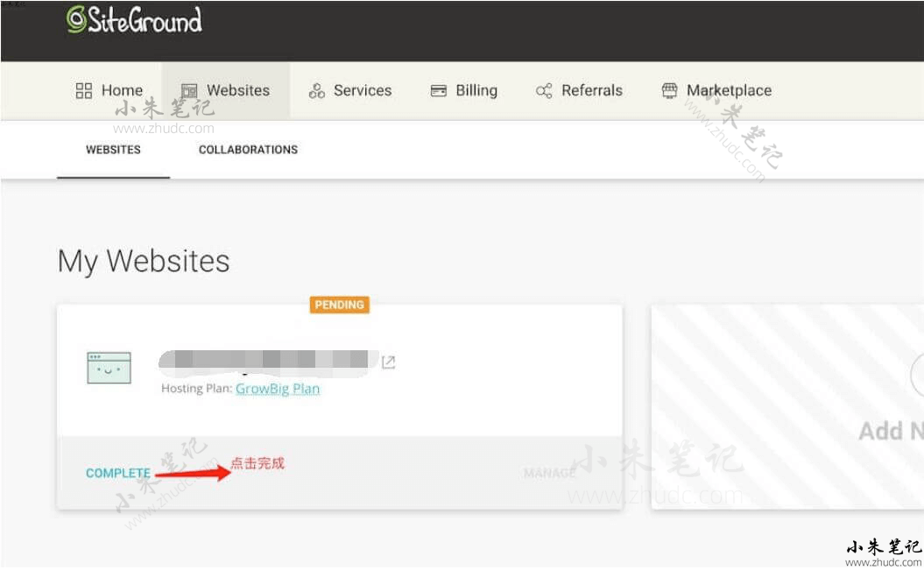924x570 pixels.
Task: Click COMPLETE to finish site setup
Action: [x=118, y=473]
